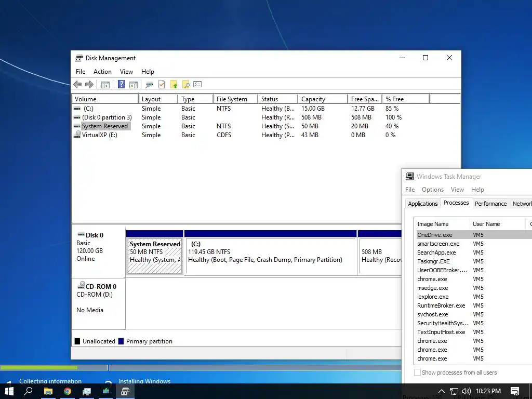This screenshot has width=532, height=399.
Task: Sort by the File System column header
Action: point(235,99)
